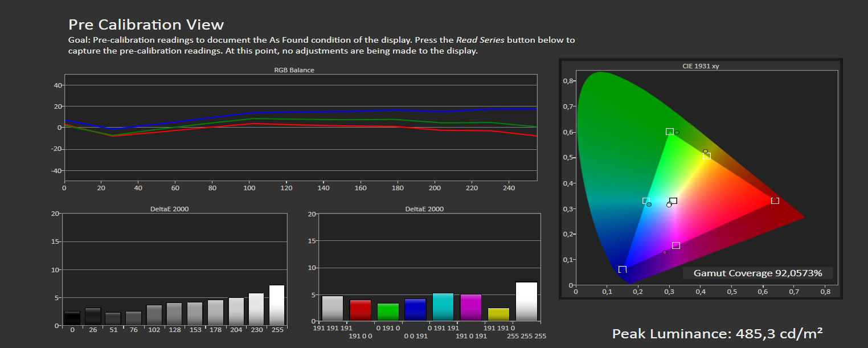Click the red primary target square on CIE chart
The height and width of the screenshot is (348, 868).
(x=775, y=200)
